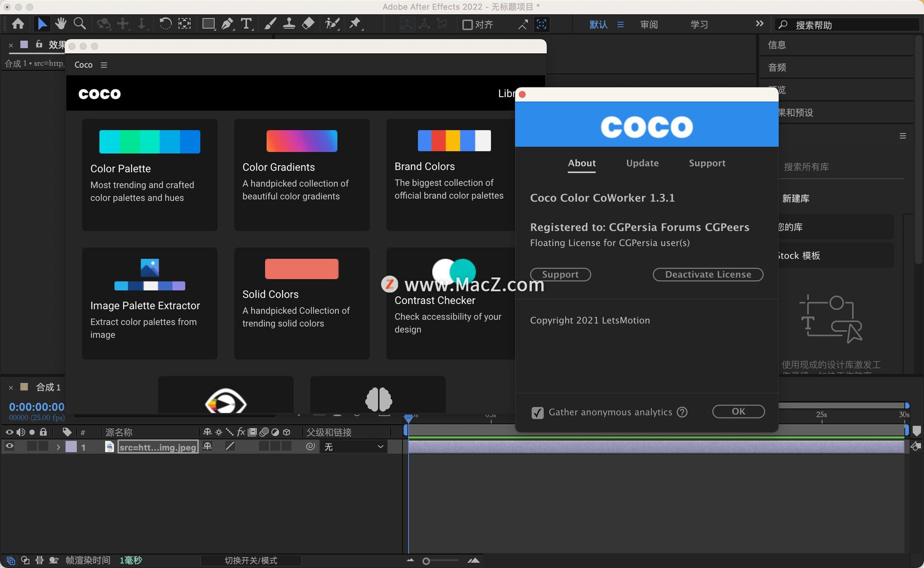Toggle the lock on the effects panel tab
The height and width of the screenshot is (568, 924).
pos(39,44)
